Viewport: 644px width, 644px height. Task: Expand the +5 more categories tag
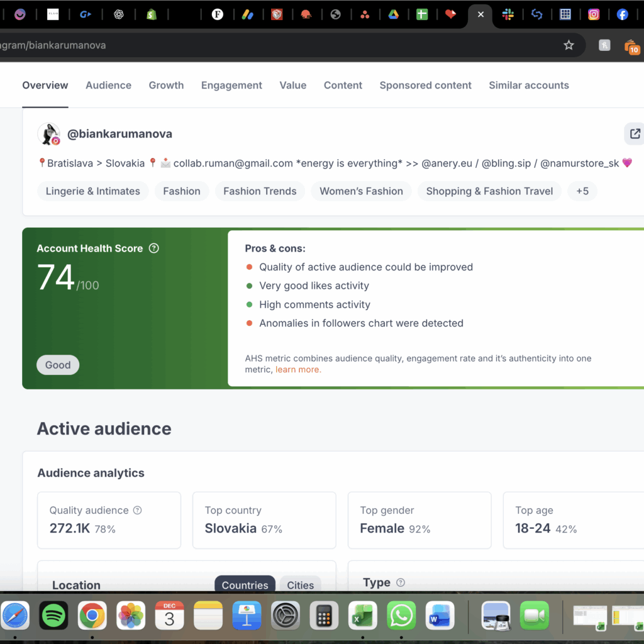[582, 191]
